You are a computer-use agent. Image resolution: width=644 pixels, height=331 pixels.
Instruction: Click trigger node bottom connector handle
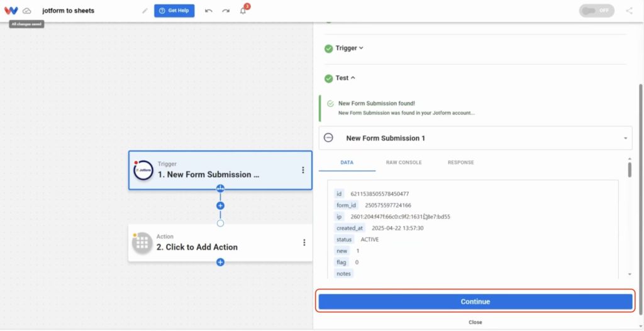click(221, 188)
